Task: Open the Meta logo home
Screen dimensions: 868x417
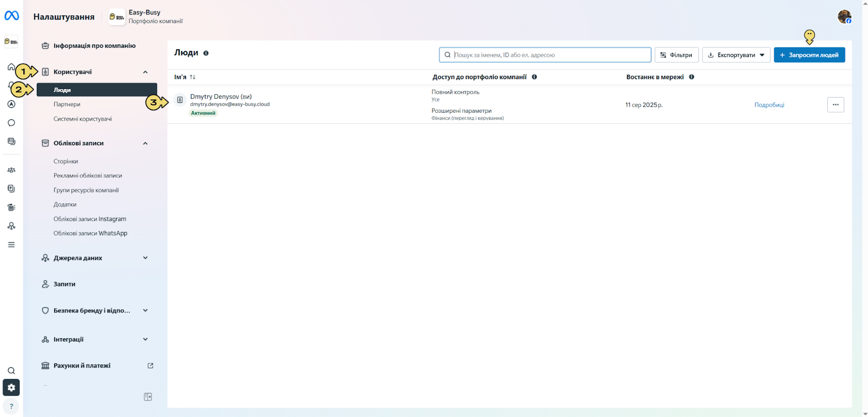Action: [x=11, y=16]
